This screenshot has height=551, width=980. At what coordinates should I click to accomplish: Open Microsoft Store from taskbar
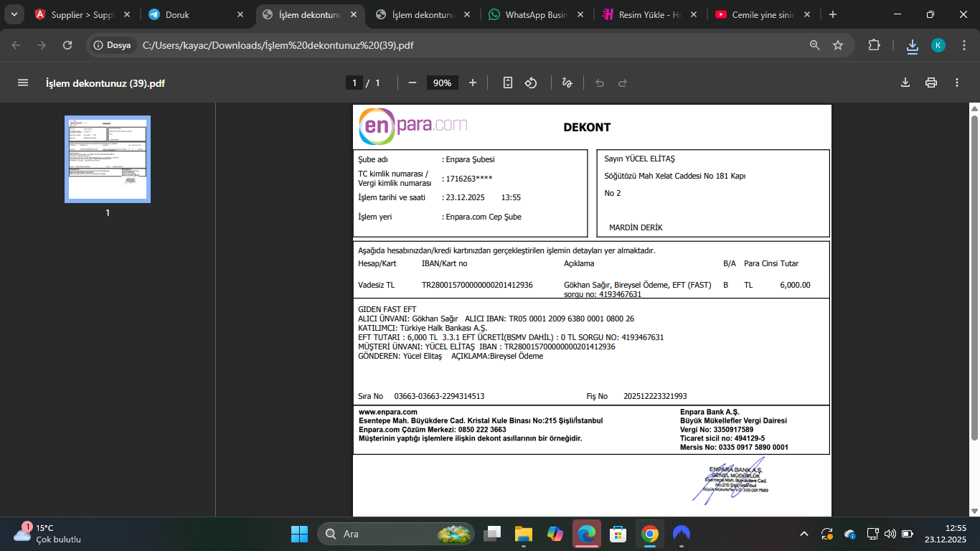(618, 534)
